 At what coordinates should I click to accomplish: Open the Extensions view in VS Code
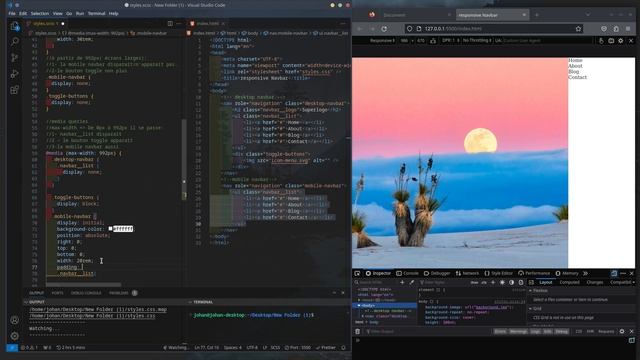[15, 90]
